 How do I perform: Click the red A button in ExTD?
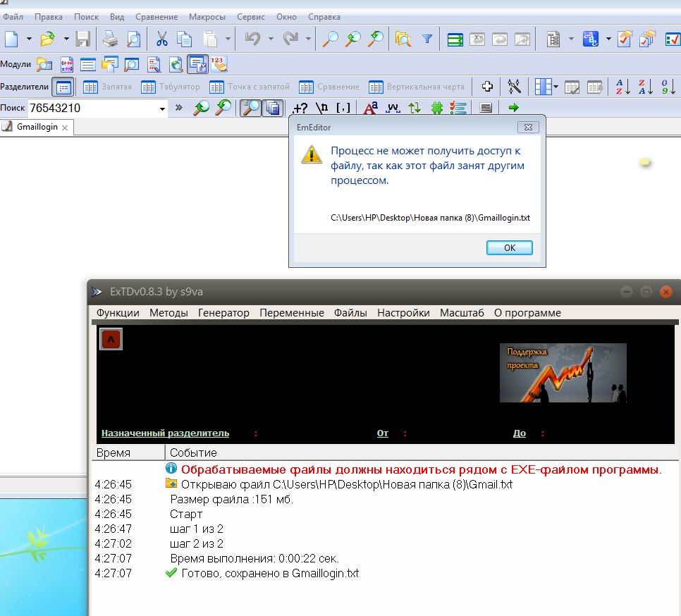coord(111,340)
